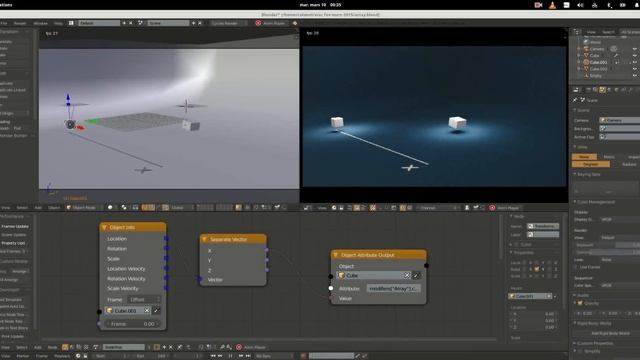This screenshot has height=360, width=640.
Task: Open the File menu in top bar
Action: click(x=3, y=23)
